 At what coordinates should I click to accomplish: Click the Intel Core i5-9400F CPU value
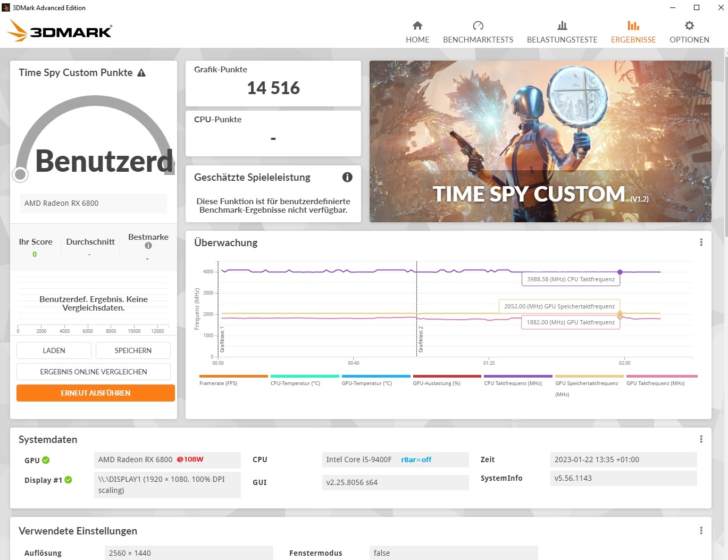358,459
